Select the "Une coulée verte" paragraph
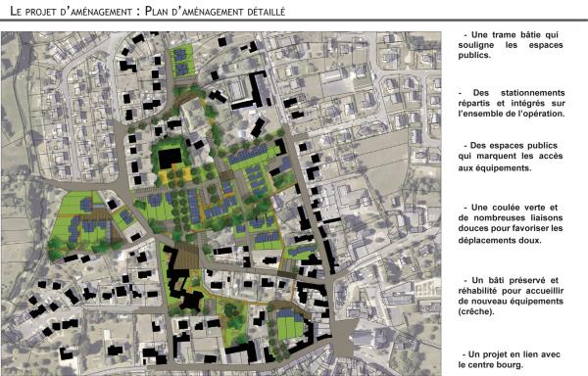This screenshot has width=588, height=376. pyautogui.click(x=511, y=223)
